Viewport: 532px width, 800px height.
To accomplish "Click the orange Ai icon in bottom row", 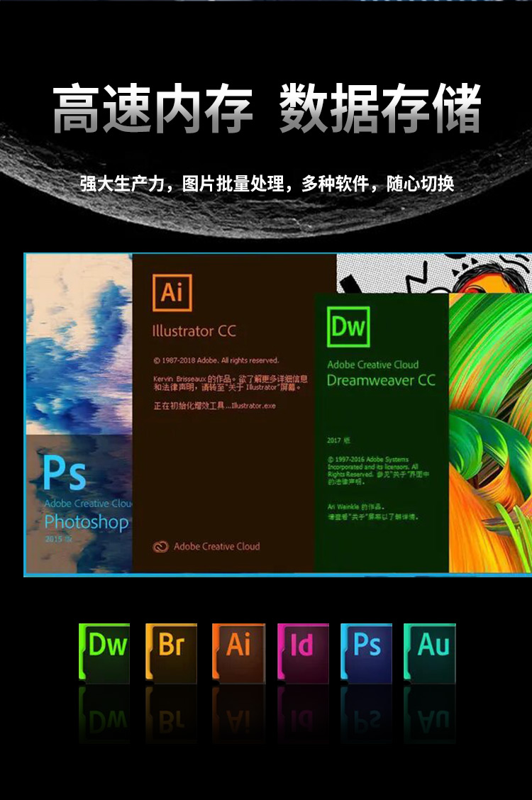I will pyautogui.click(x=238, y=653).
